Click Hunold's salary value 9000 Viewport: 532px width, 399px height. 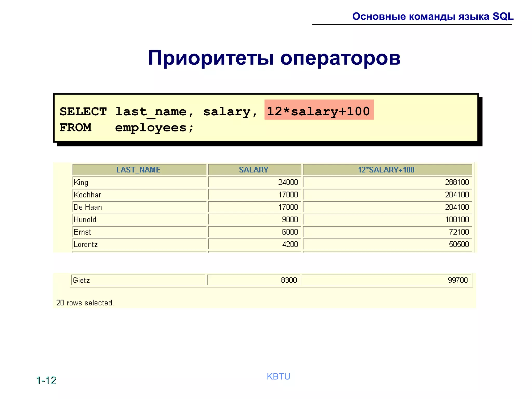[290, 220]
